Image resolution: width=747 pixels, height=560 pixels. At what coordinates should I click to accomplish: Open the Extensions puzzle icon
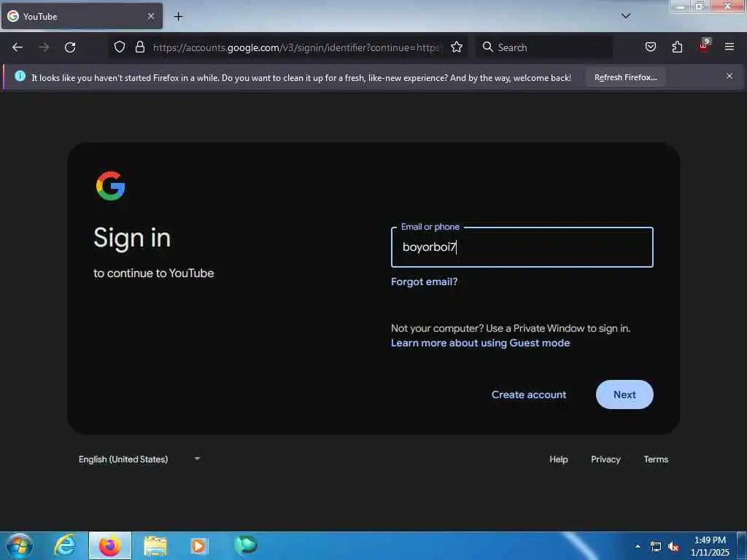pyautogui.click(x=677, y=47)
